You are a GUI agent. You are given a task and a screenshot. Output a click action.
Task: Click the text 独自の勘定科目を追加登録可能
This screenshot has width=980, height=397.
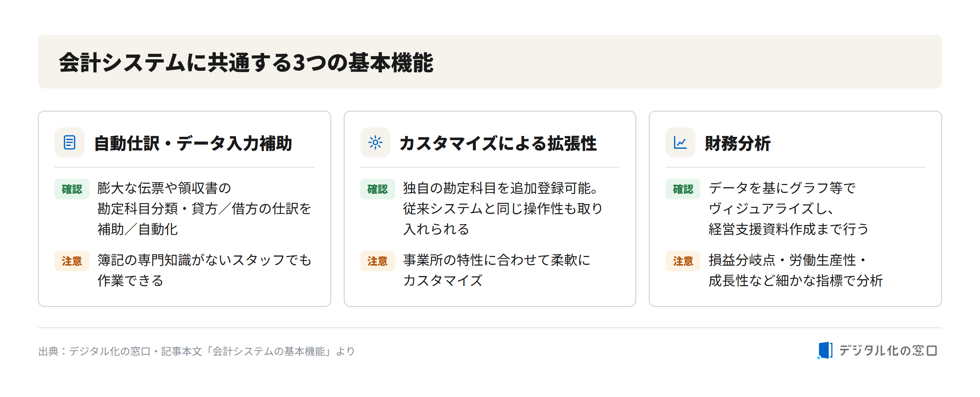[x=500, y=188]
